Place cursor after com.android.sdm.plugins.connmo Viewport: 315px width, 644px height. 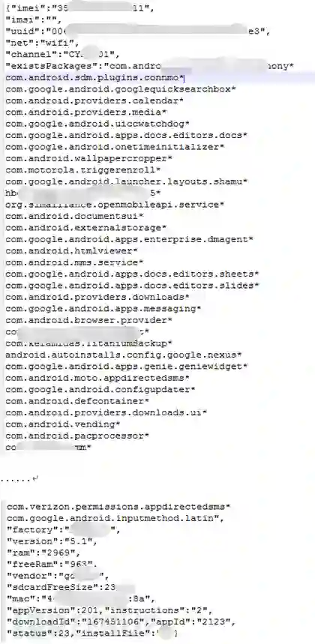pyautogui.click(x=184, y=77)
